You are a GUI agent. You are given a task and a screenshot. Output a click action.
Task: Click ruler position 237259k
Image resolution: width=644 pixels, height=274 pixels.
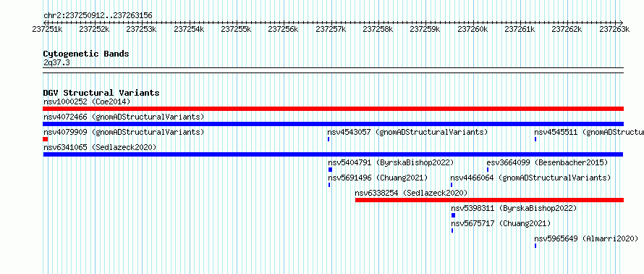click(425, 29)
